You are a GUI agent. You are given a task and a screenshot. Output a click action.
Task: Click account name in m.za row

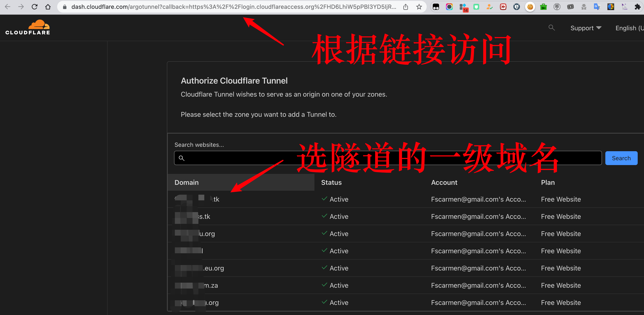pyautogui.click(x=478, y=285)
